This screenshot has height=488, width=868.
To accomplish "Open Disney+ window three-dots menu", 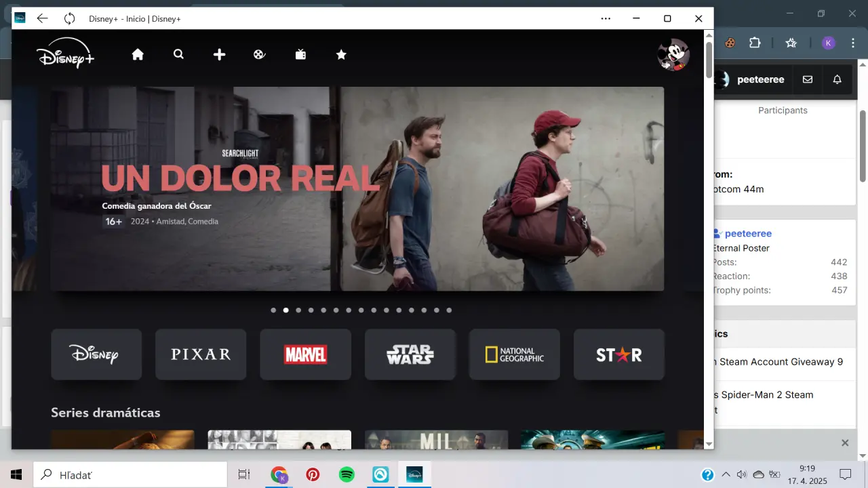I will click(606, 18).
